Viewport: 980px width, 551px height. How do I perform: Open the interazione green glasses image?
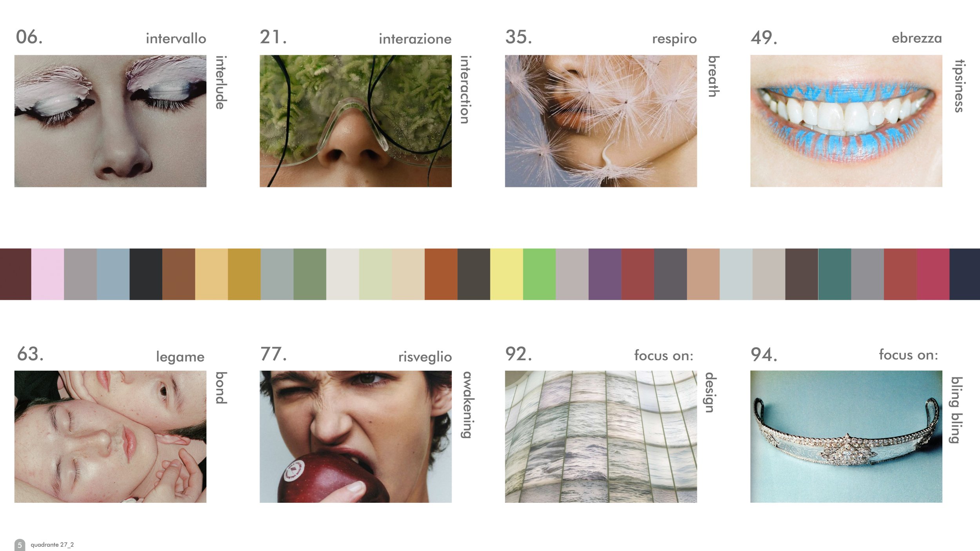click(356, 121)
